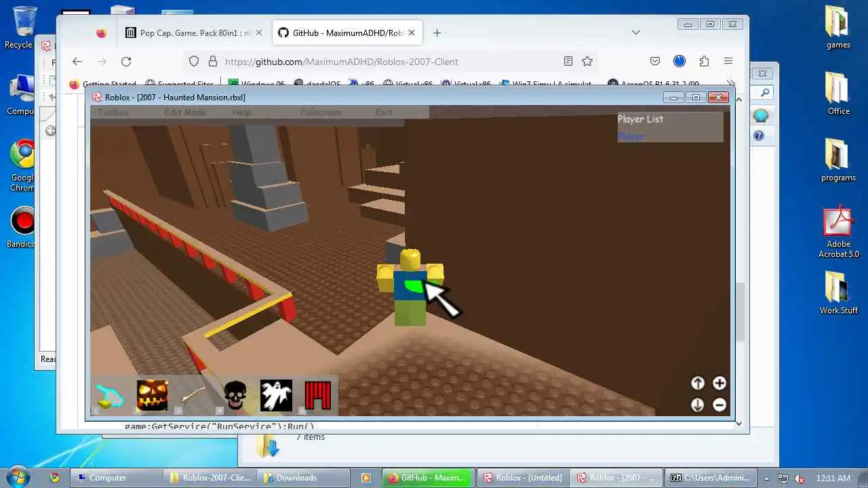The width and height of the screenshot is (868, 488).
Task: Open the Windows 96 bookmark
Action: pyautogui.click(x=256, y=85)
